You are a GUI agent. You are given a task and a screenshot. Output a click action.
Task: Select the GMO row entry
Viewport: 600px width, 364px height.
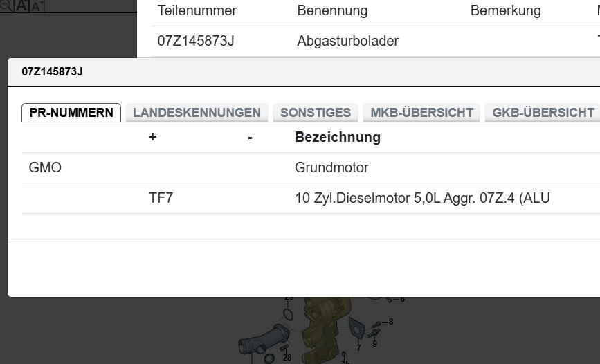pos(45,167)
